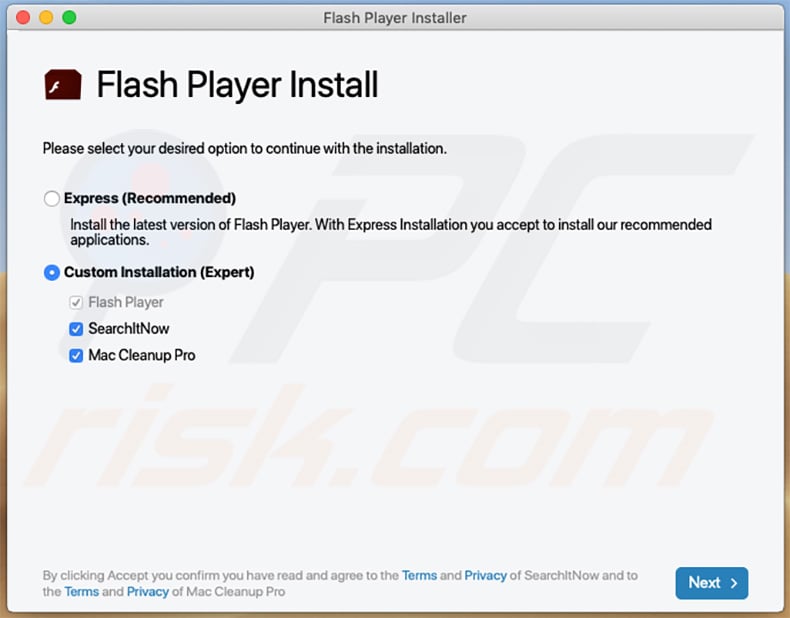
Task: Select the Custom Installation (Expert) radio button
Action: (51, 272)
